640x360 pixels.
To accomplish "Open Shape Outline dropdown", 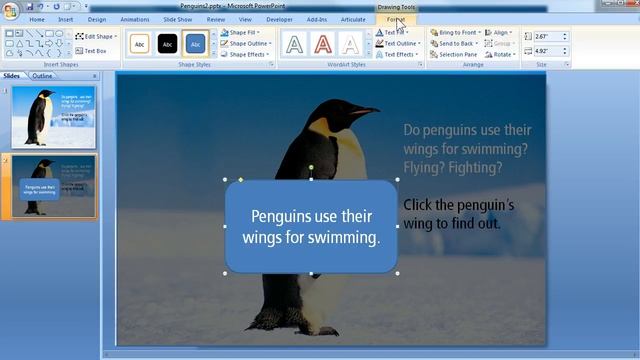I will pyautogui.click(x=246, y=43).
